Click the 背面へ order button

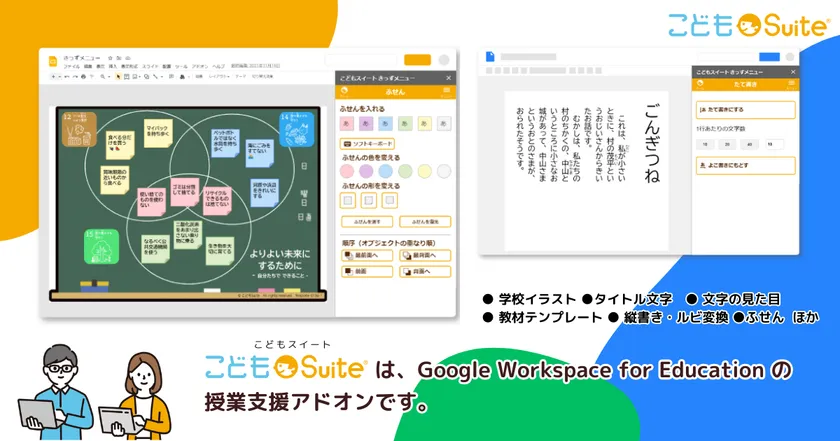tap(425, 272)
